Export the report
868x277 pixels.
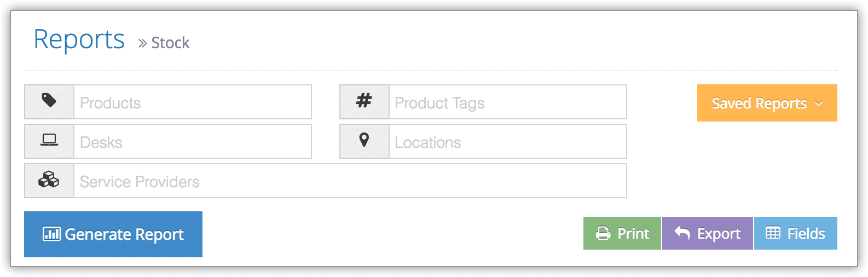point(708,233)
